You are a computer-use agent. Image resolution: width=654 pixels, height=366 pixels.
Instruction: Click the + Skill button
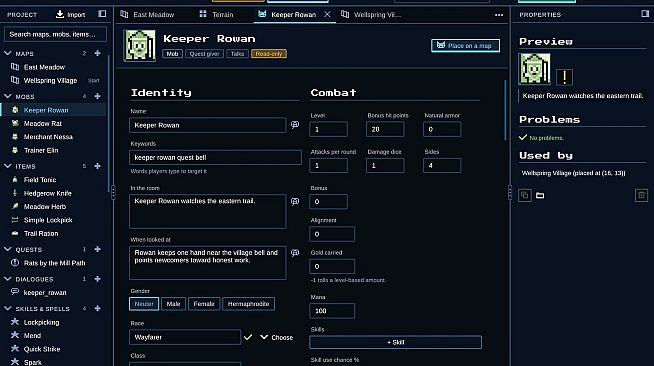coord(395,342)
